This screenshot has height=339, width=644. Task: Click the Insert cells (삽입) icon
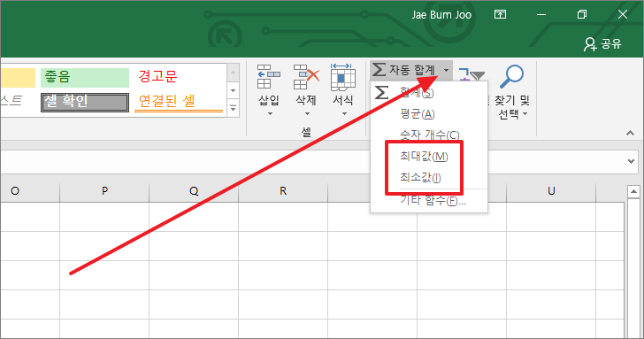click(x=269, y=77)
